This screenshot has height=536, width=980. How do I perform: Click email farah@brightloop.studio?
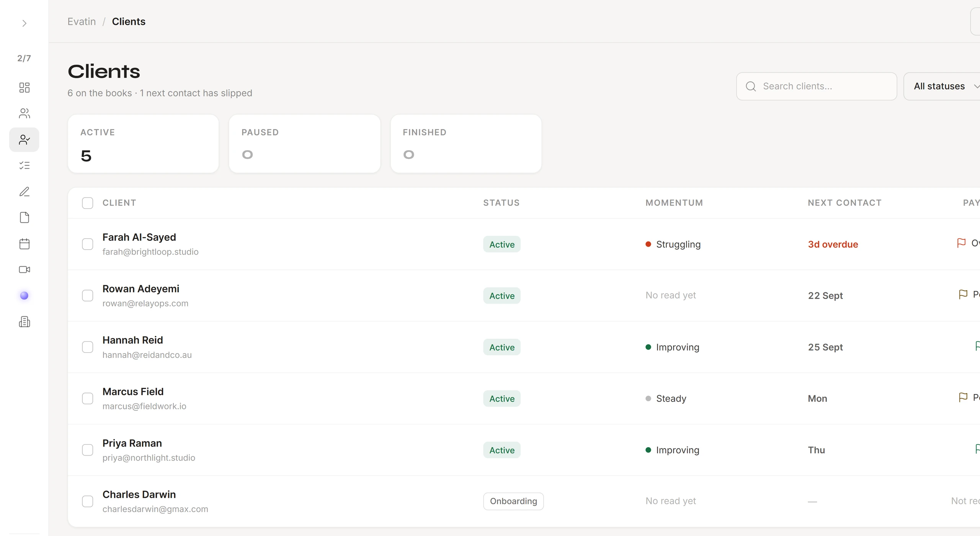tap(150, 252)
